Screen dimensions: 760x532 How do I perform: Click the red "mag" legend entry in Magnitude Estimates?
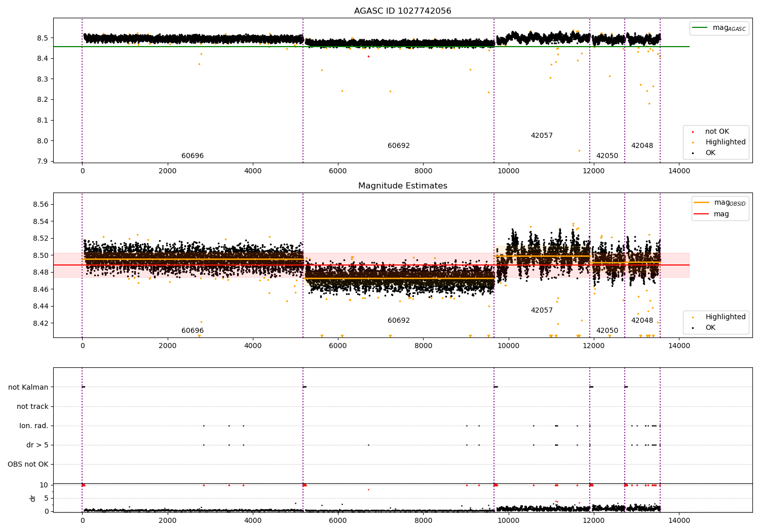(x=712, y=214)
